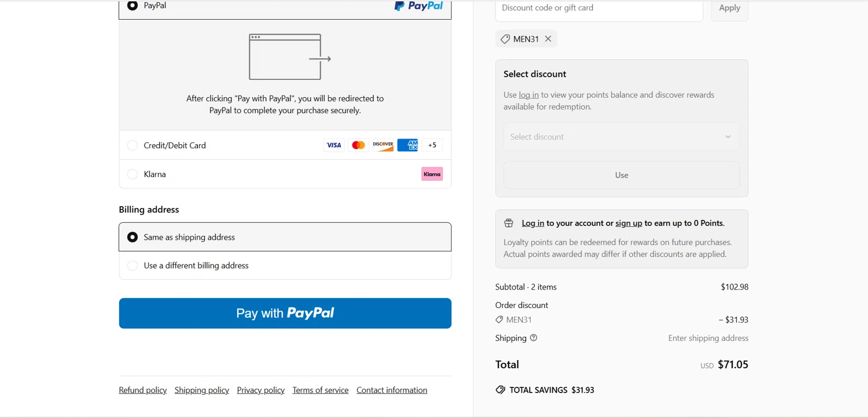Viewport: 868px width, 418px height.
Task: Select Credit/Debit Card payment option
Action: pyautogui.click(x=133, y=145)
